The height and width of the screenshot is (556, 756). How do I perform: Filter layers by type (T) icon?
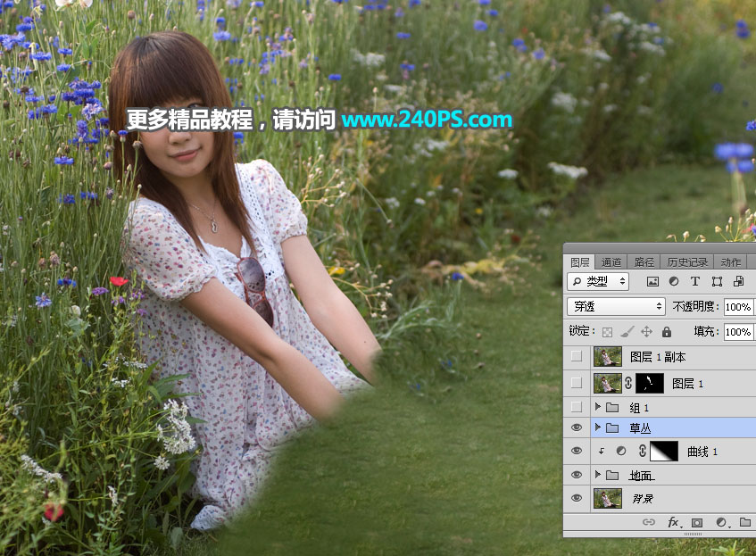[694, 282]
